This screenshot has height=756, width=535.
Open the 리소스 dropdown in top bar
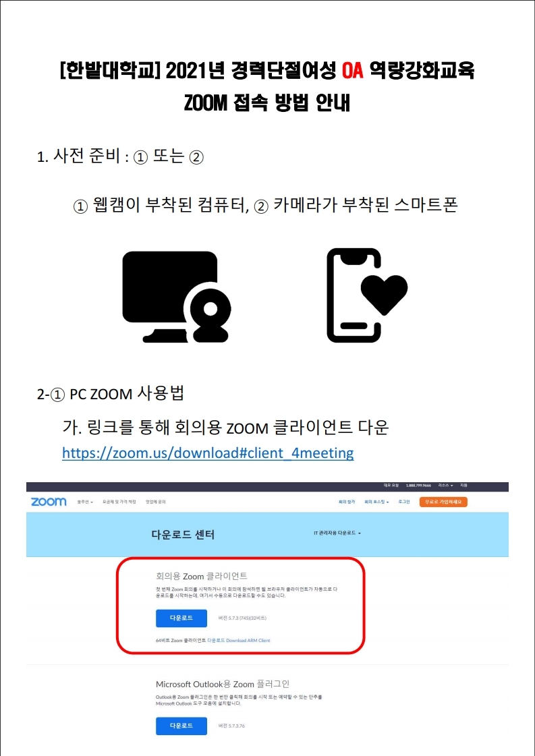click(445, 486)
